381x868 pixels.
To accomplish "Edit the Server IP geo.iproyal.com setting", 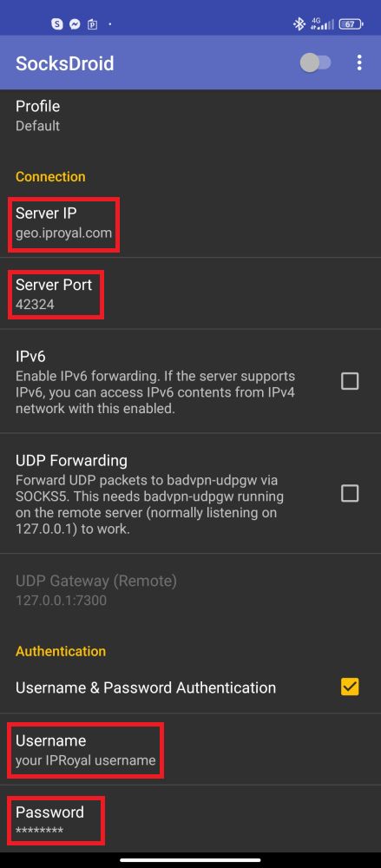I will [191, 222].
